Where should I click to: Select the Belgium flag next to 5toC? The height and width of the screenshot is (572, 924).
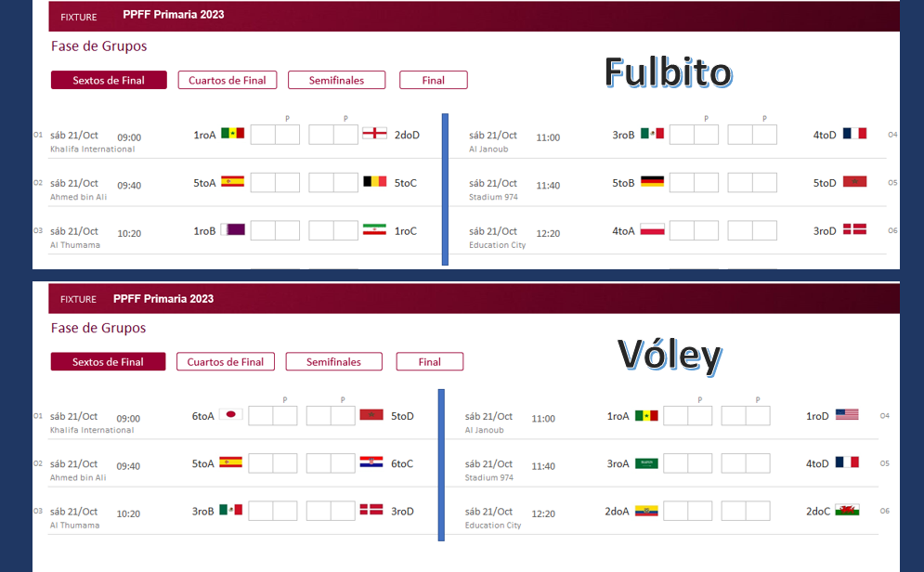(374, 181)
